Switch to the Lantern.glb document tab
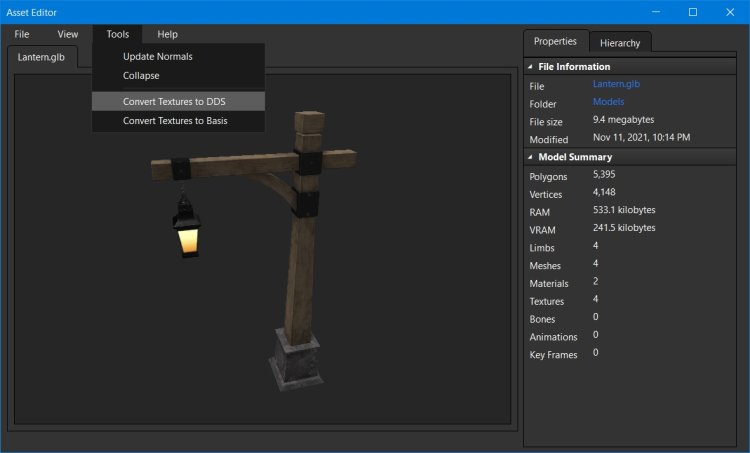750x453 pixels. click(41, 57)
